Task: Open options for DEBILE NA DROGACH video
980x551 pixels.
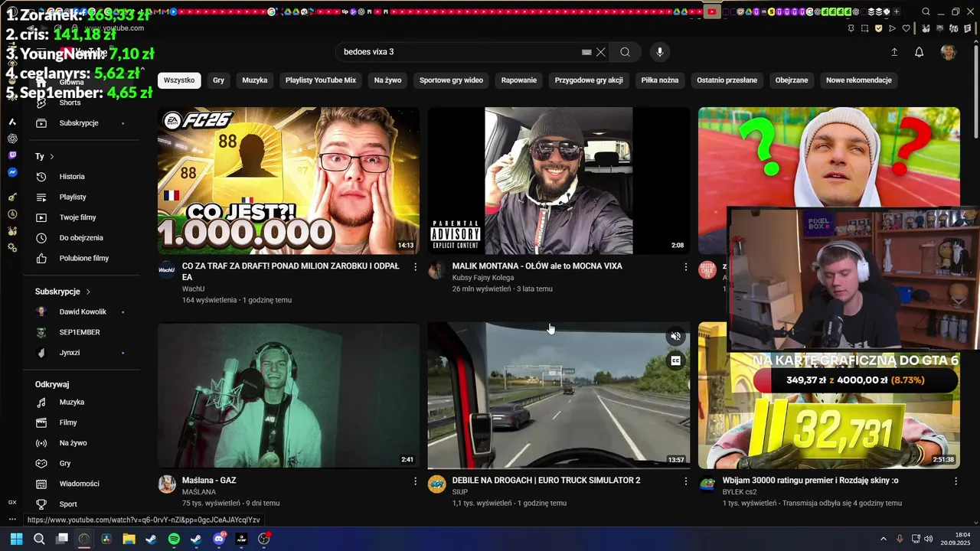Action: tap(686, 481)
